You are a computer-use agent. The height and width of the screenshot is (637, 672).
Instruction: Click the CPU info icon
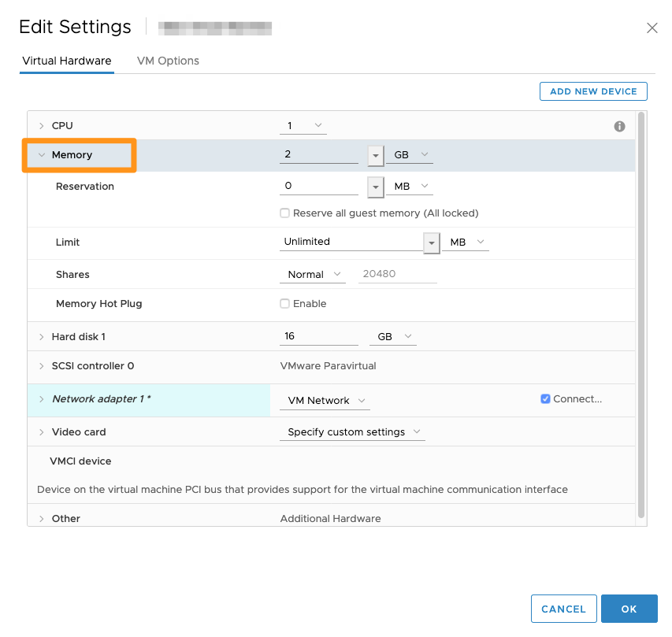click(x=619, y=126)
